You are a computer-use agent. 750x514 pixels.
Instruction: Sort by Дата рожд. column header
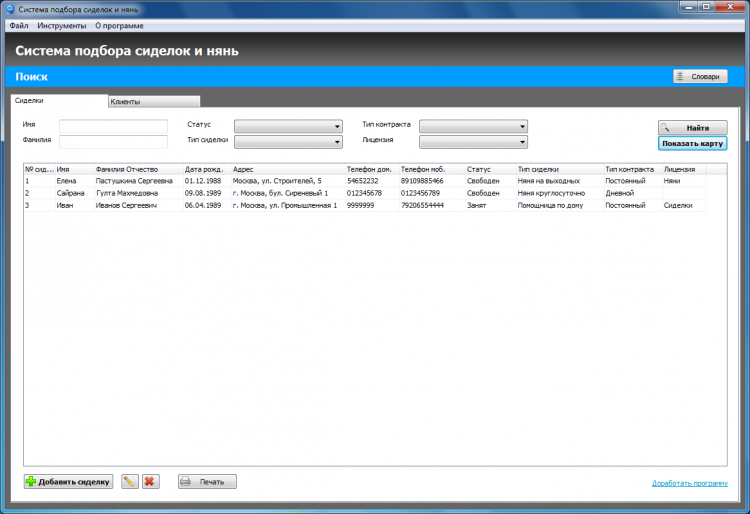pyautogui.click(x=207, y=169)
